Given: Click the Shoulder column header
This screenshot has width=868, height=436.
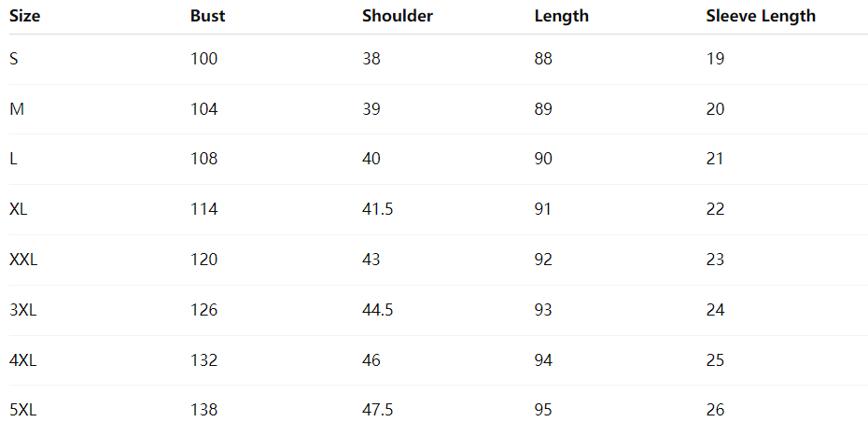Looking at the screenshot, I should click(398, 16).
